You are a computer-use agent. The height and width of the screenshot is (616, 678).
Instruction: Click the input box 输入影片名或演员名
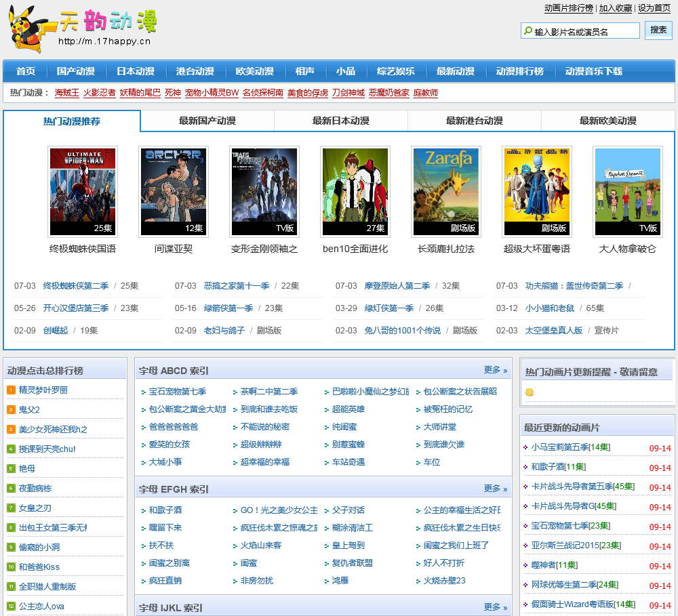580,31
